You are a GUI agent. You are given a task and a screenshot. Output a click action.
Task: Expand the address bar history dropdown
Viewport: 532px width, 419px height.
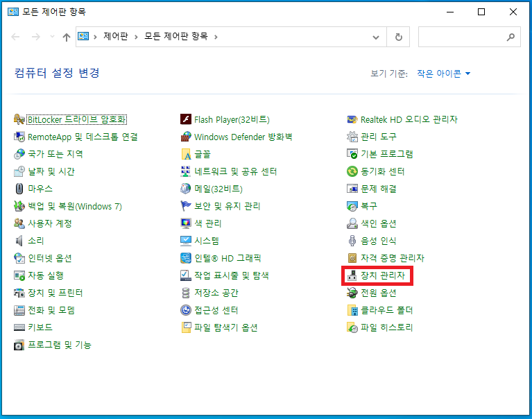[x=375, y=37]
